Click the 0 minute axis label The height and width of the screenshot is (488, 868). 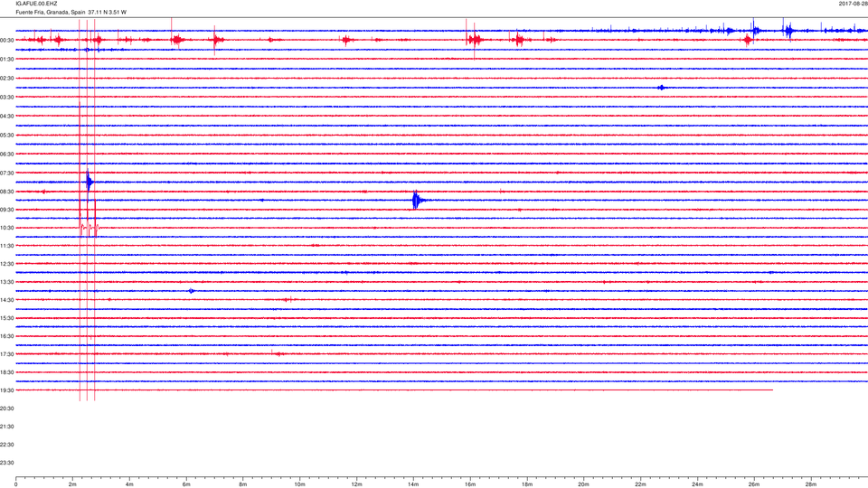[16, 484]
